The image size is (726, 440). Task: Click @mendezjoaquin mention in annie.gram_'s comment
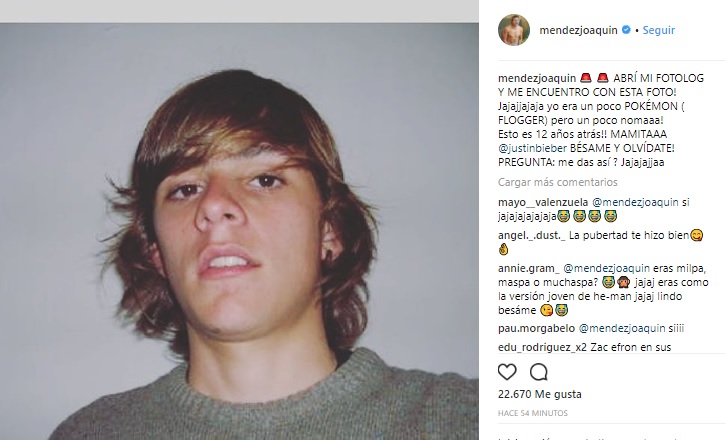pyautogui.click(x=611, y=269)
